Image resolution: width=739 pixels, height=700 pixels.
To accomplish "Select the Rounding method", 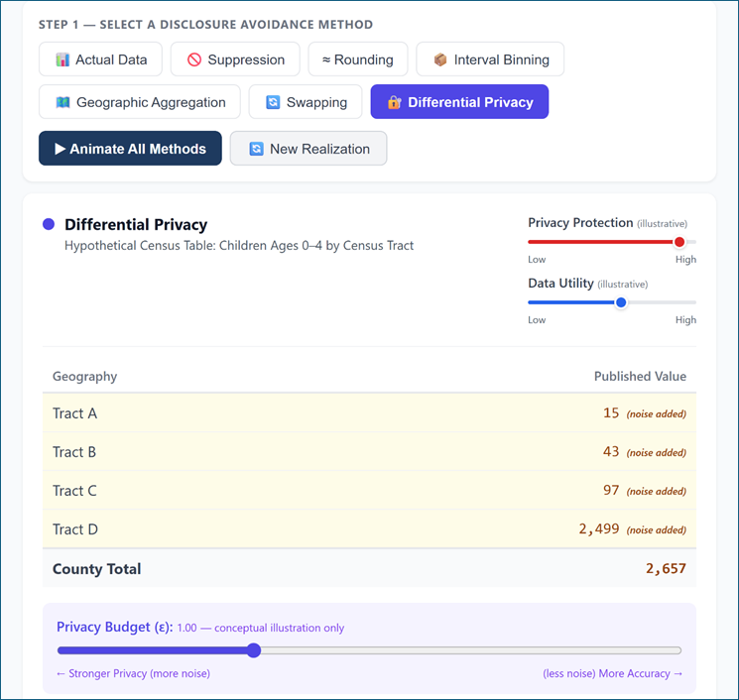I will point(358,59).
